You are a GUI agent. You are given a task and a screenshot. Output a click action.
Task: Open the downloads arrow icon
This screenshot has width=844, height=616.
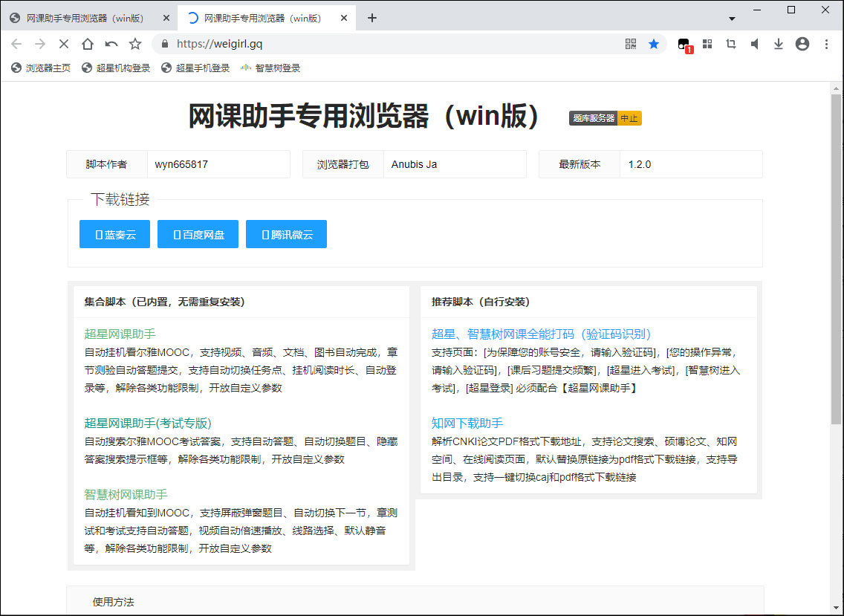pyautogui.click(x=779, y=44)
